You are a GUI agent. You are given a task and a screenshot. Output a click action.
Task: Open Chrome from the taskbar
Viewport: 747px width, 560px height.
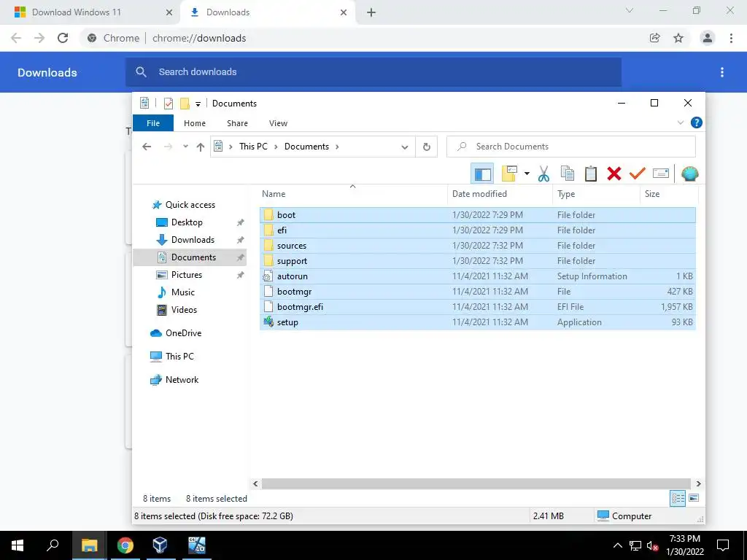point(125,545)
